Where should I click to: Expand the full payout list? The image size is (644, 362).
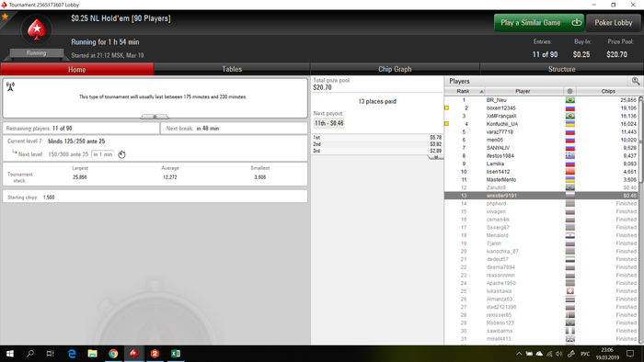pyautogui.click(x=436, y=157)
